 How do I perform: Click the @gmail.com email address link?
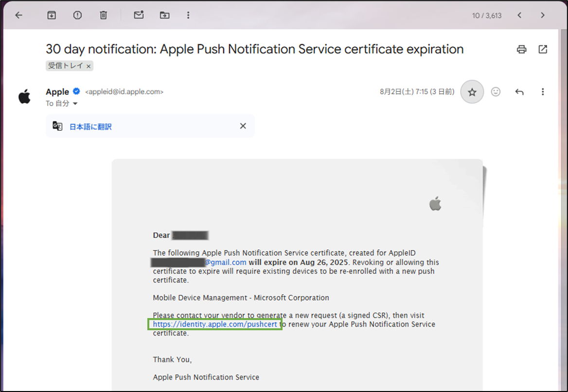click(226, 262)
